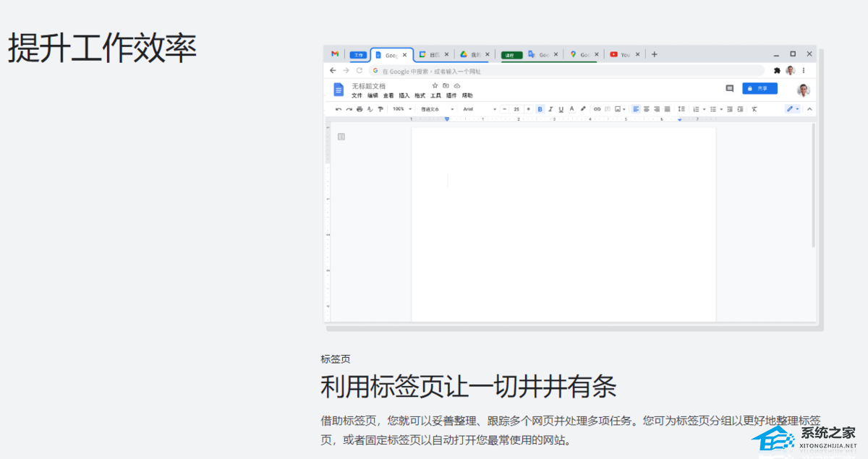
Task: Click the insert link icon
Action: [x=597, y=109]
